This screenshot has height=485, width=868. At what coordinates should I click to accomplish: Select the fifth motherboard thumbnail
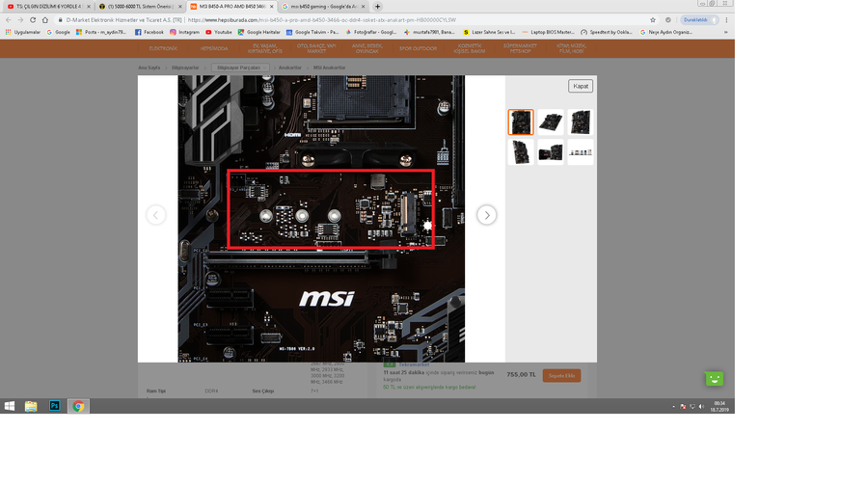(551, 151)
